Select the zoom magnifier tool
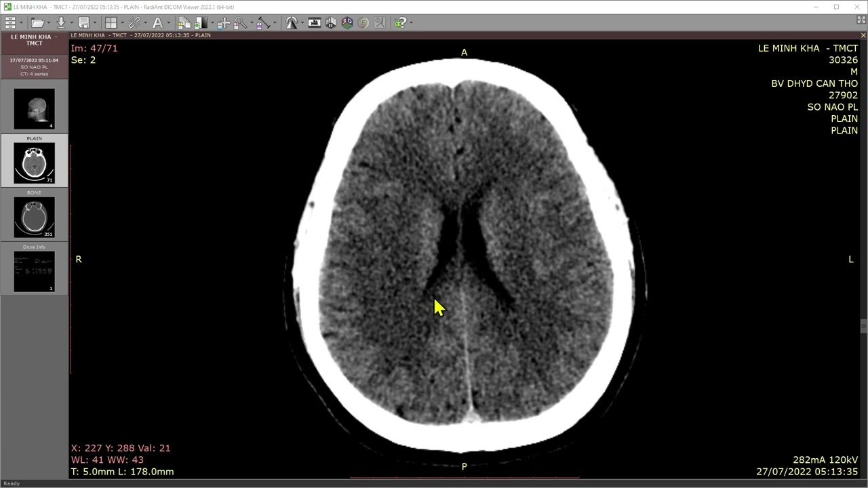 coord(240,22)
